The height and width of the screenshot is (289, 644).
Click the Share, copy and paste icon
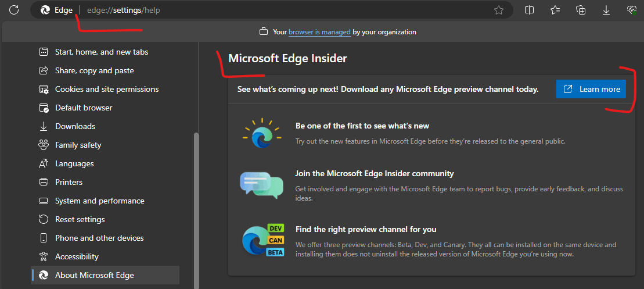click(x=44, y=71)
